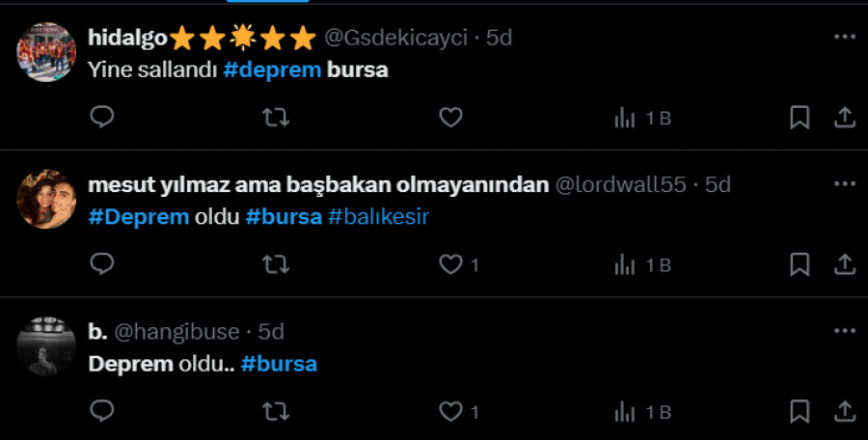Like the tweet by @Gsdekicayci
Image resolution: width=868 pixels, height=440 pixels.
click(450, 118)
